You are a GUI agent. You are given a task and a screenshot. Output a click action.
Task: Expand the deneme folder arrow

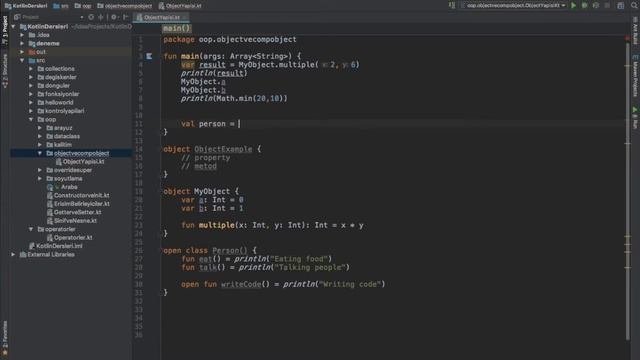click(x=22, y=43)
